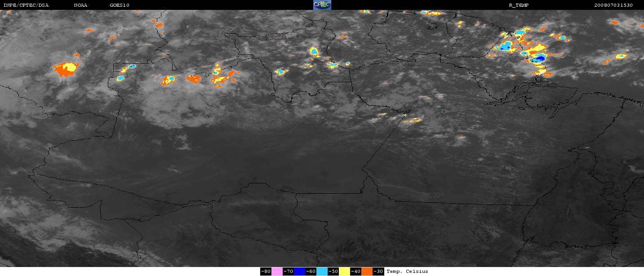Click the NOAA label in the header
The width and height of the screenshot is (644, 276).
80,5
